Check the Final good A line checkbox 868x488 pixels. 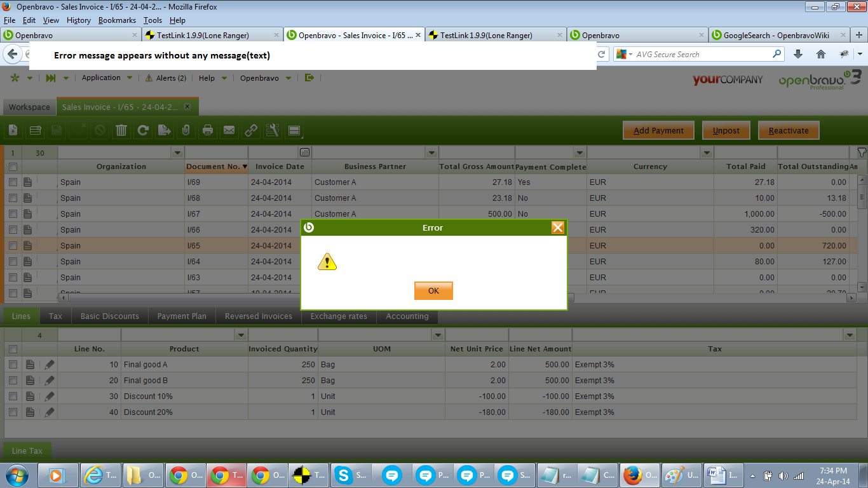13,365
